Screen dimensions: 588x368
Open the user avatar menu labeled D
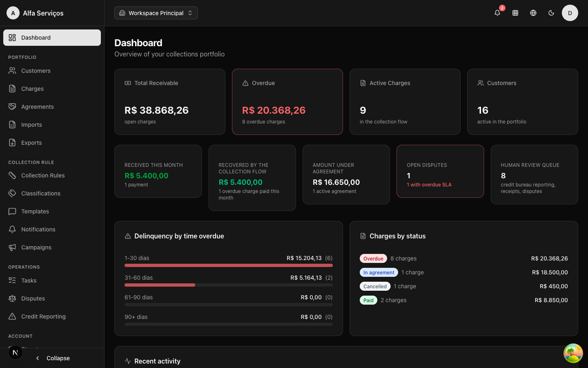click(570, 13)
